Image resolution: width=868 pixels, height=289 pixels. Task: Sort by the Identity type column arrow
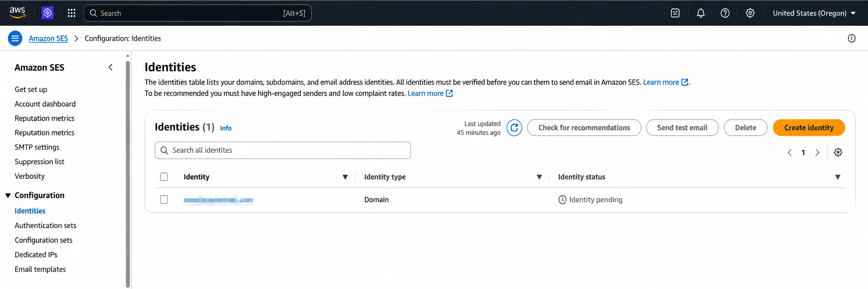coord(539,177)
